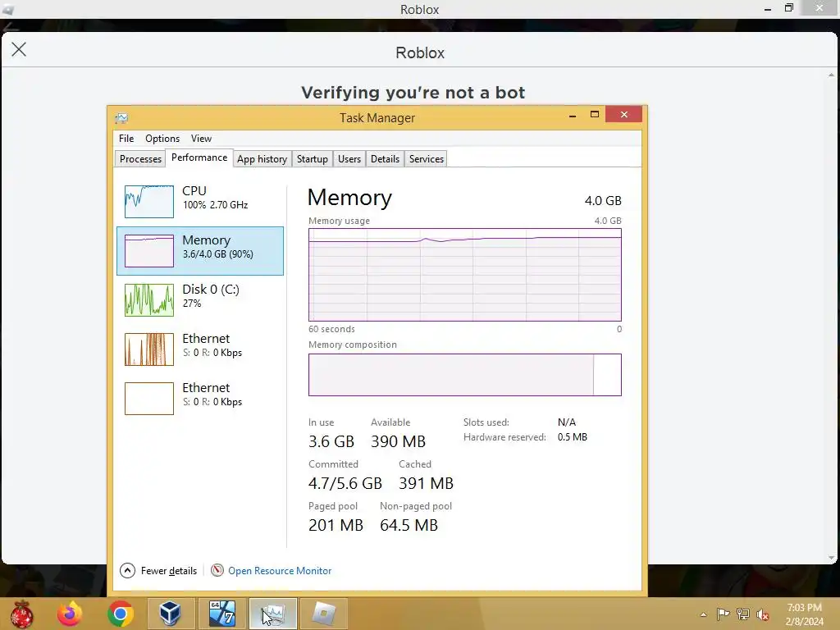The height and width of the screenshot is (630, 840).
Task: Click the Task Manager title bar icon
Action: (x=121, y=118)
